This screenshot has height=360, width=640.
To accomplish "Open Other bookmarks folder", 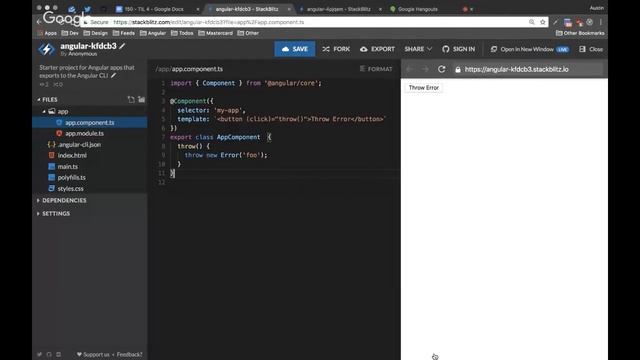I will [248, 33].
